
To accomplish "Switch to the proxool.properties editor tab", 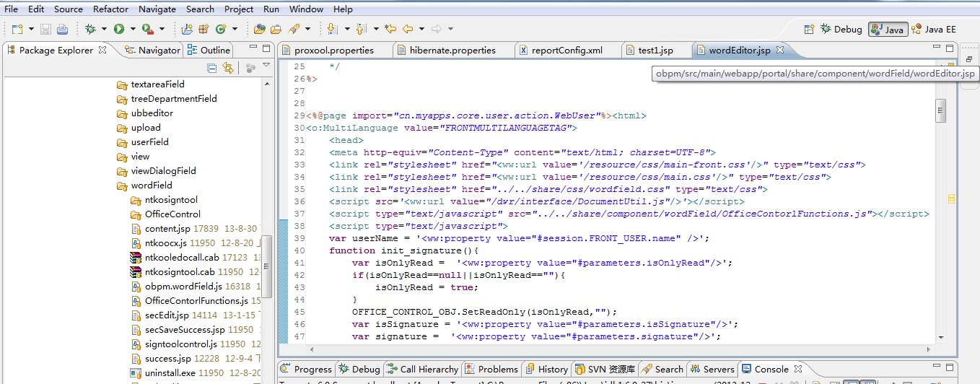I will click(334, 50).
